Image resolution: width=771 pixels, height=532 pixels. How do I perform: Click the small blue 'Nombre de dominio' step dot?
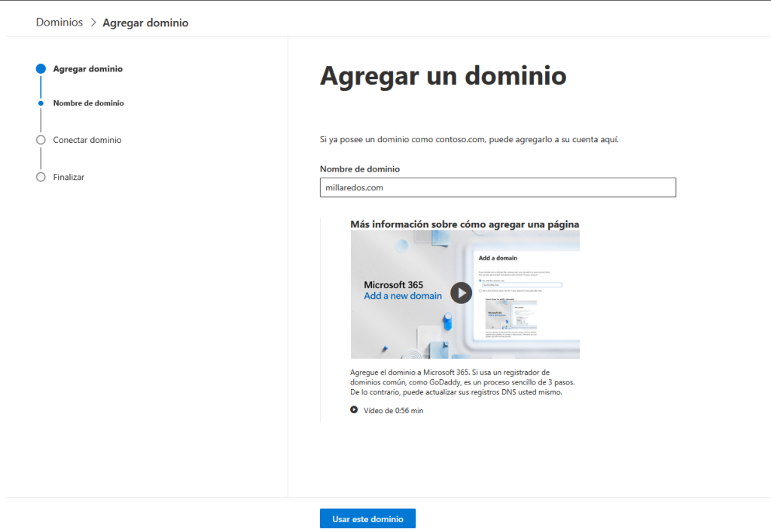click(x=41, y=103)
